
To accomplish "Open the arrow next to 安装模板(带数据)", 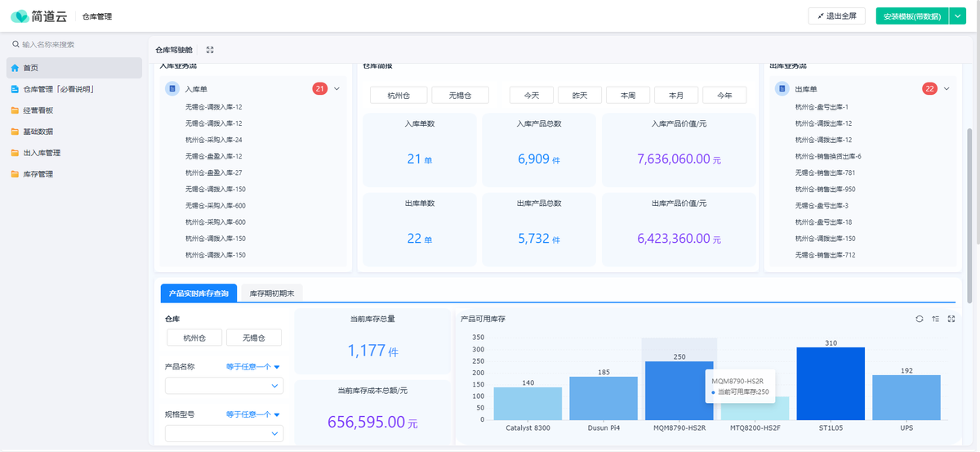I will coord(957,16).
